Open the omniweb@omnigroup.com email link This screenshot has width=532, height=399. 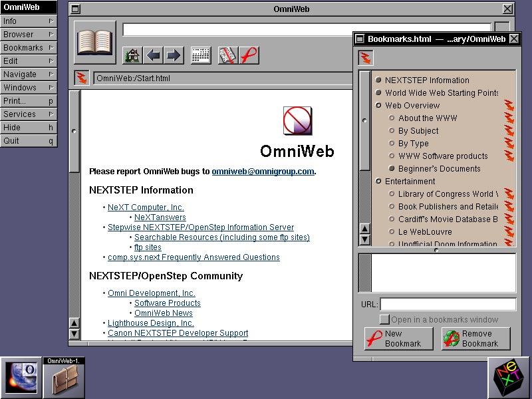(263, 172)
